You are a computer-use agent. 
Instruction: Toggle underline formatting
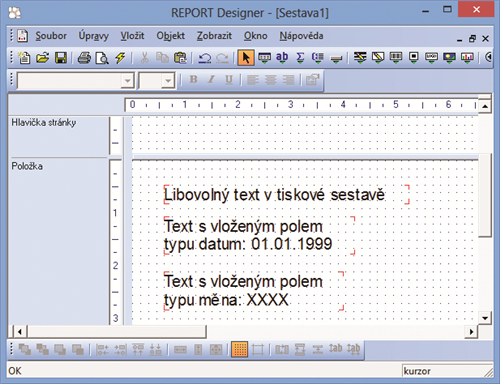pos(229,80)
